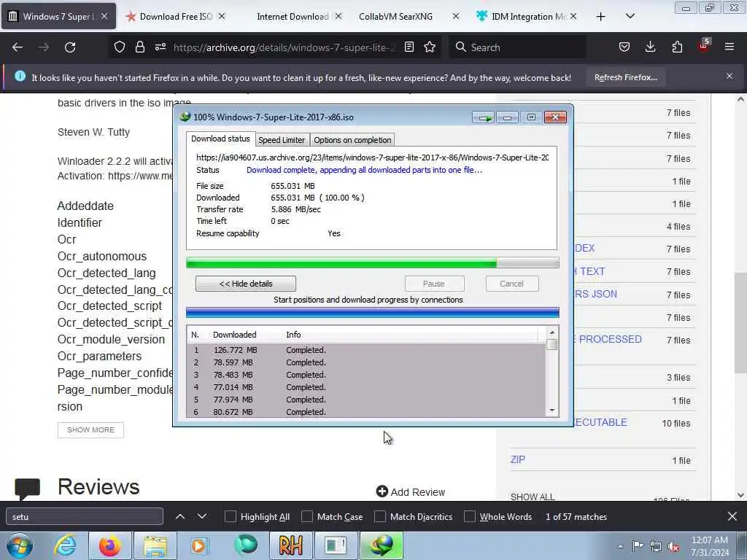Click Add Review link

[x=411, y=492]
